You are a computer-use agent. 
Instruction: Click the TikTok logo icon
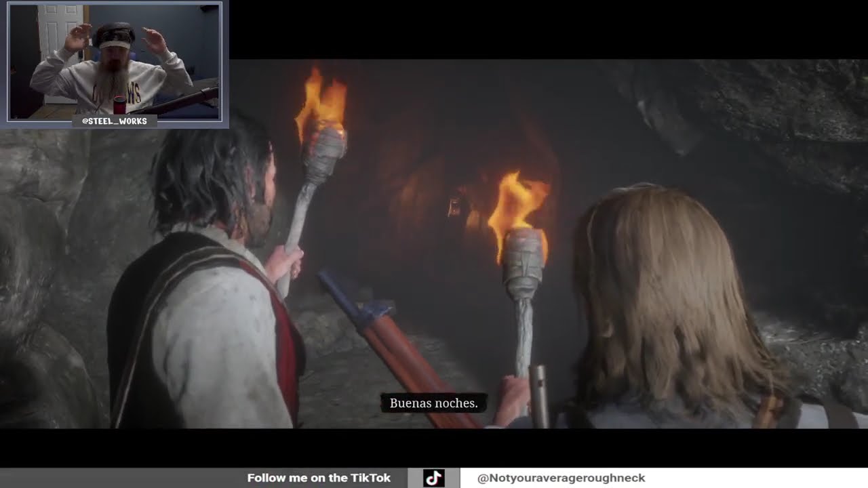point(434,478)
